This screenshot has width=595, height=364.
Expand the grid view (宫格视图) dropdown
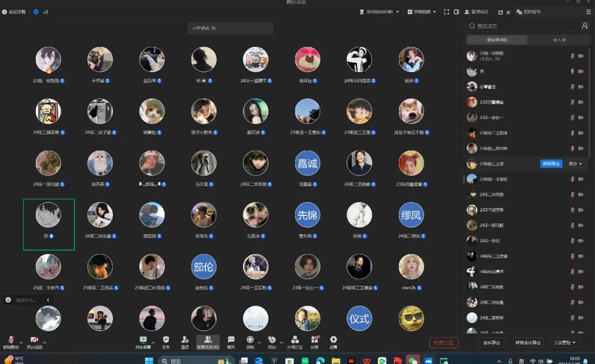421,12
